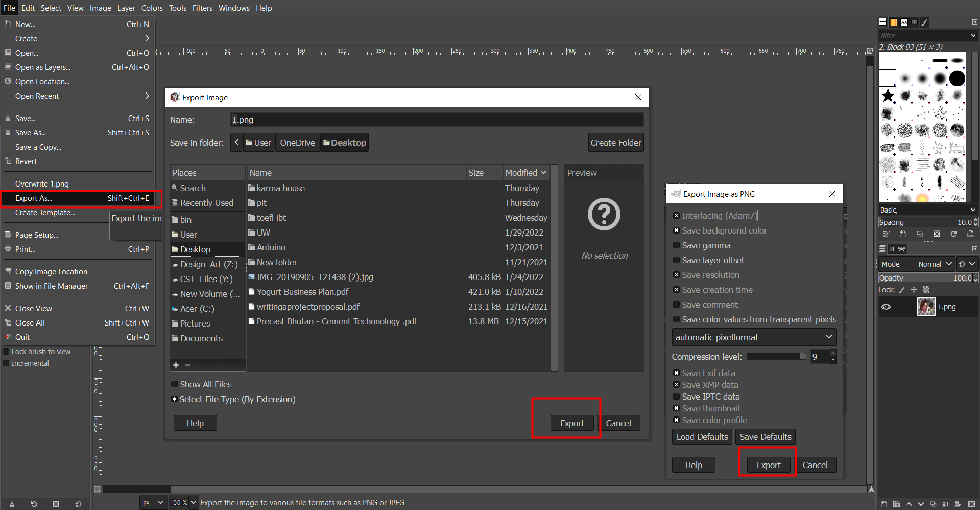Create a new layer icon
The height and width of the screenshot is (510, 980).
click(884, 504)
